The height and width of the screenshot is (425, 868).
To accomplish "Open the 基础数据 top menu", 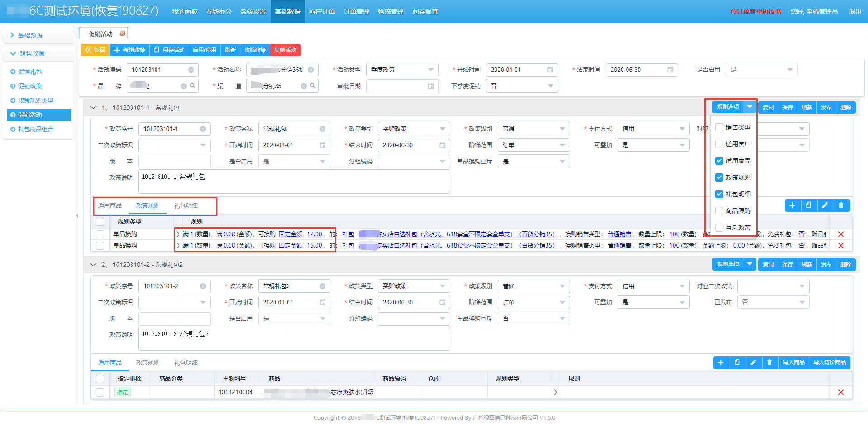I will 288,12.
